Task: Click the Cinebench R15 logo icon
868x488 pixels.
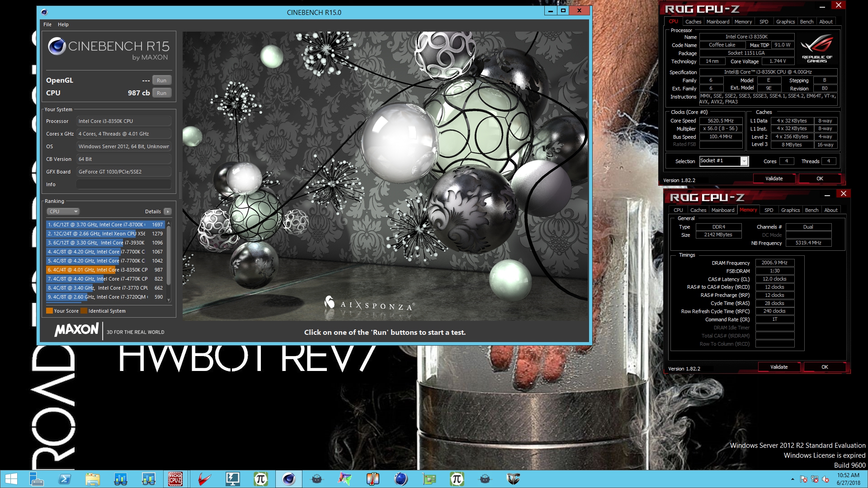Action: pos(57,46)
